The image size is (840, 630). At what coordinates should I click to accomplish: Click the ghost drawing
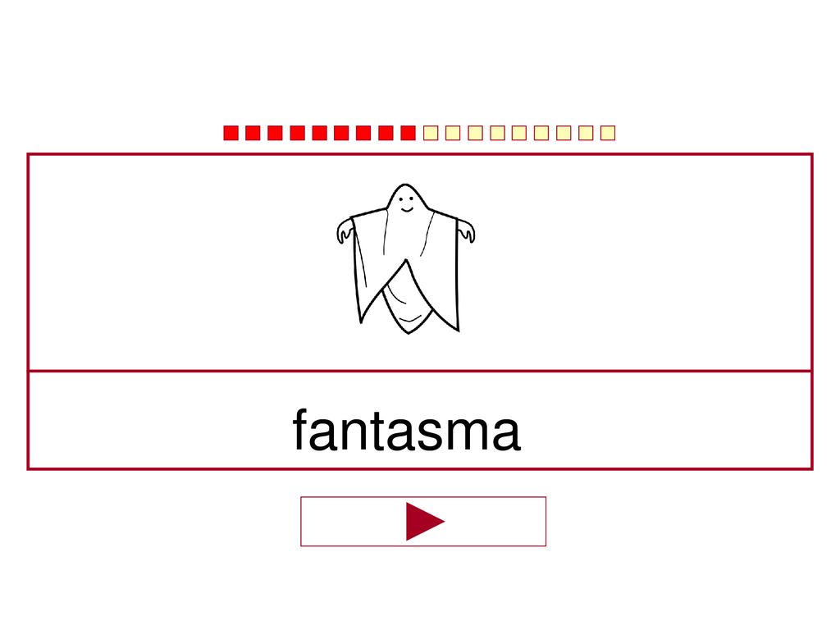(406, 258)
